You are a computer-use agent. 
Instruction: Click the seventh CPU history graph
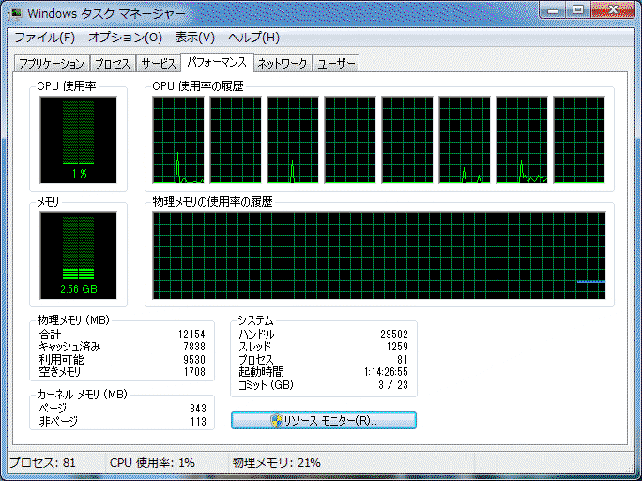point(522,140)
